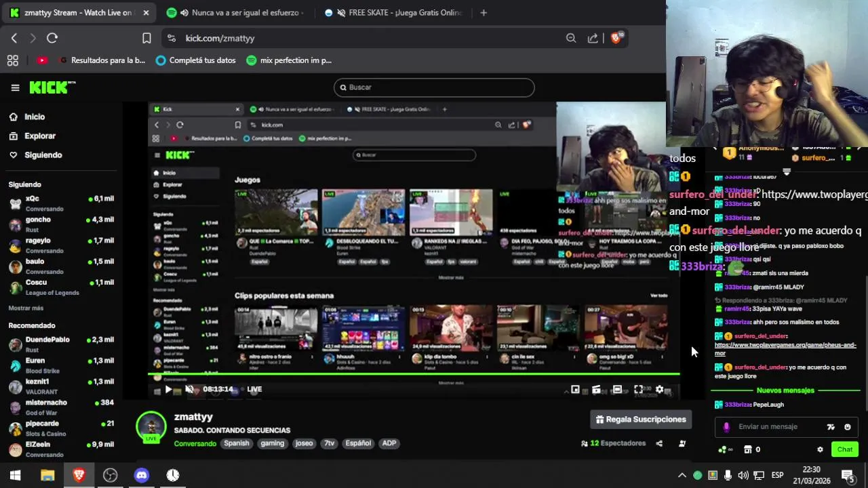
Task: Open channel points icon below chat
Action: (725, 449)
